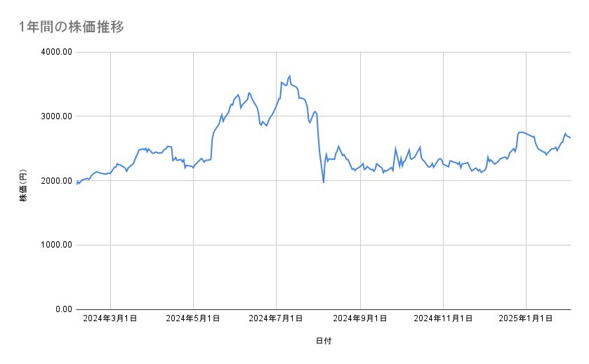This screenshot has width=589, height=364.
Task: Select the 2024年3月1日 date label
Action: coord(110,318)
